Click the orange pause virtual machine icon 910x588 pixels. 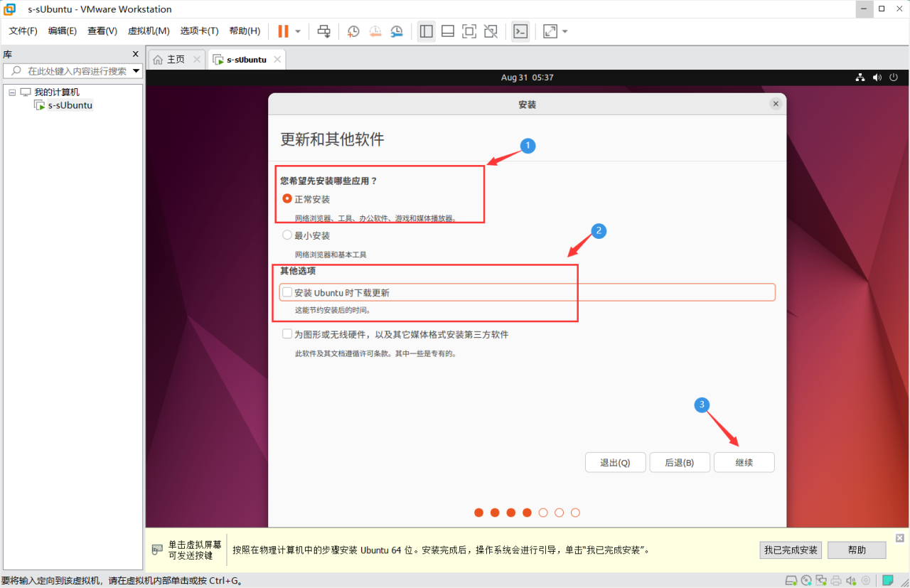[283, 31]
